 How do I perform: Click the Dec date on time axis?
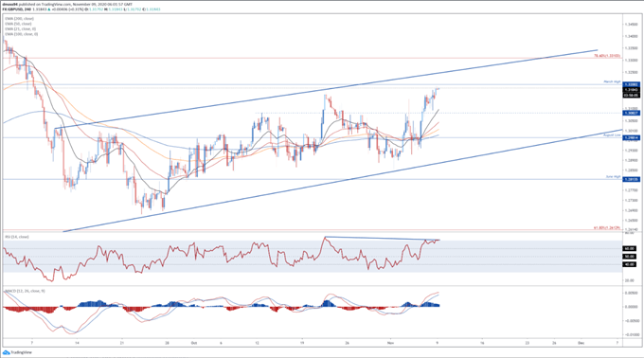pos(581,343)
